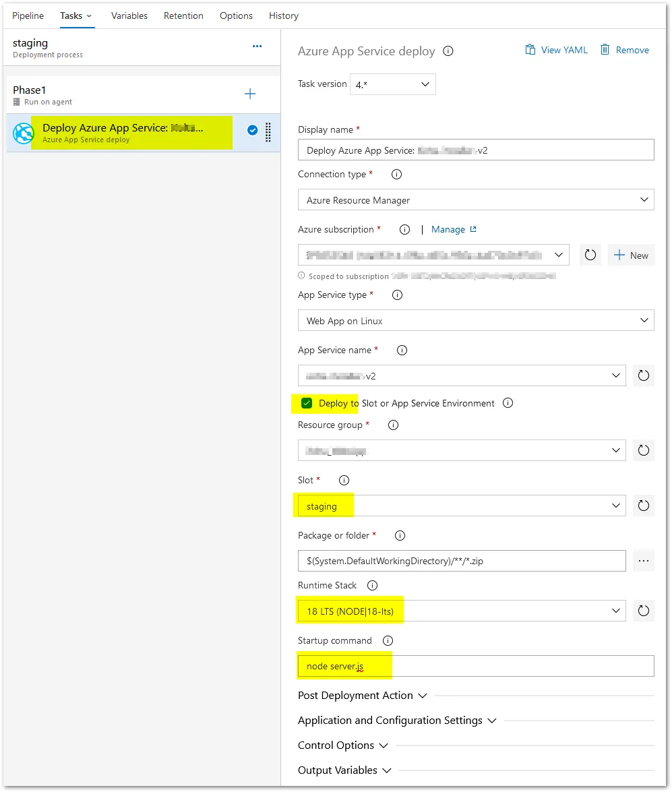Image resolution: width=672 pixels, height=792 pixels.
Task: Switch to the Variables tab
Action: pyautogui.click(x=129, y=16)
